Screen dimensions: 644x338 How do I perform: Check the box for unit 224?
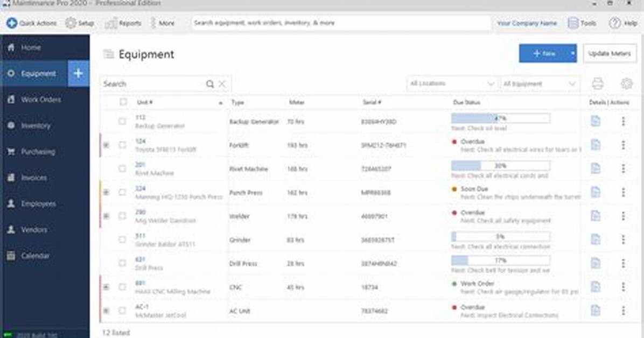[x=122, y=192]
